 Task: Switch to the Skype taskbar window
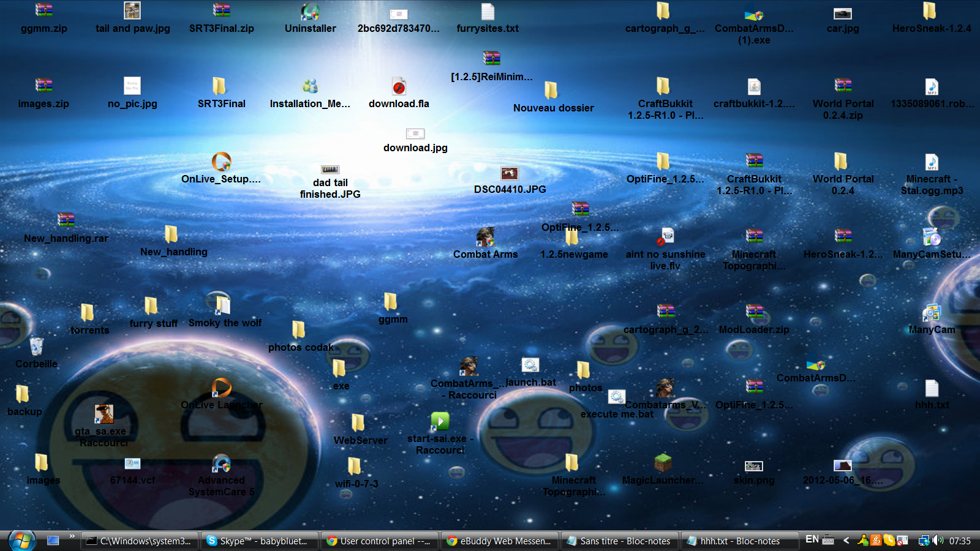[260, 541]
